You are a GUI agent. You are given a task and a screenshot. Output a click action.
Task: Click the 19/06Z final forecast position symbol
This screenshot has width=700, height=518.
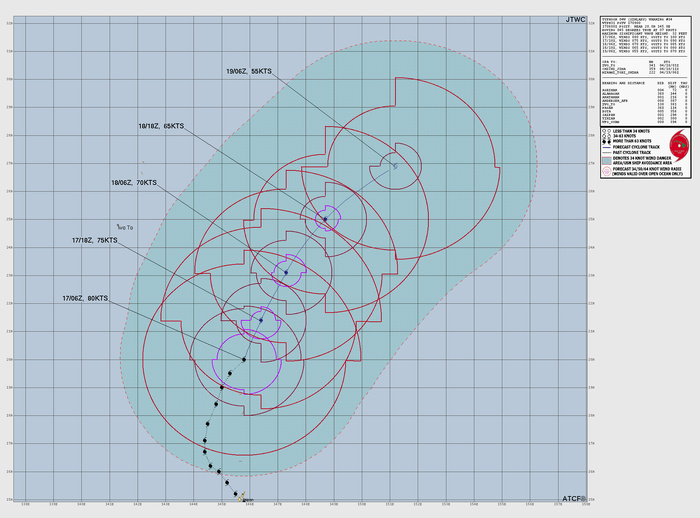coord(395,166)
